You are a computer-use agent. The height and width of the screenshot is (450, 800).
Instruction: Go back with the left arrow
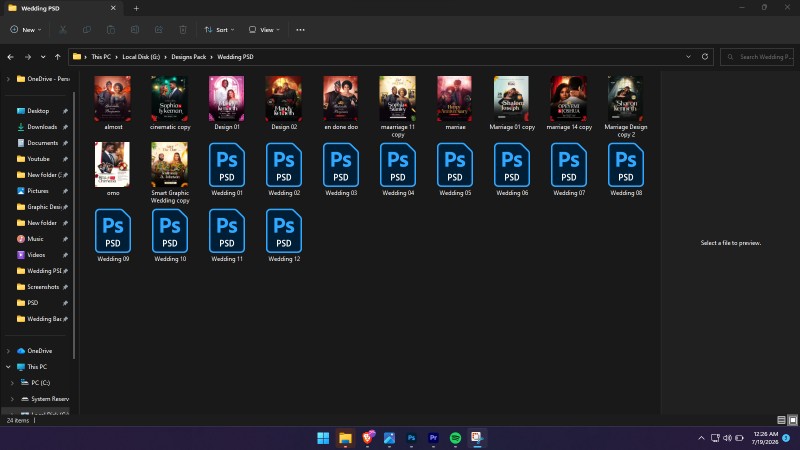tap(11, 57)
